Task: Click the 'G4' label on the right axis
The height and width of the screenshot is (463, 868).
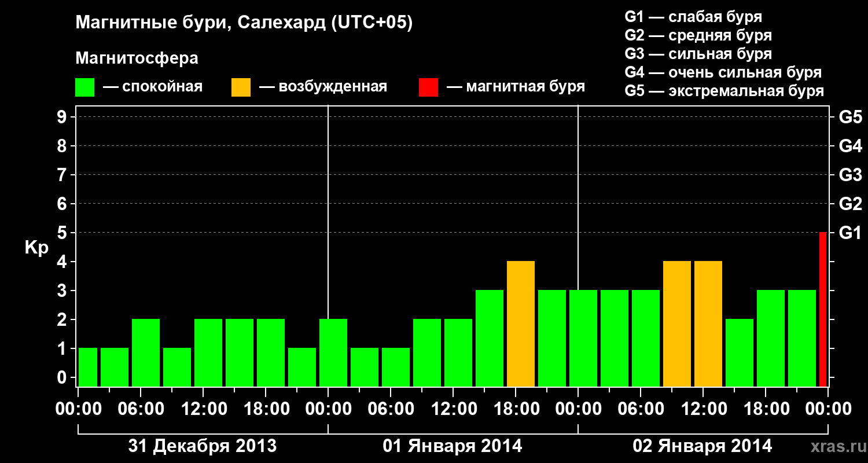Action: [851, 146]
